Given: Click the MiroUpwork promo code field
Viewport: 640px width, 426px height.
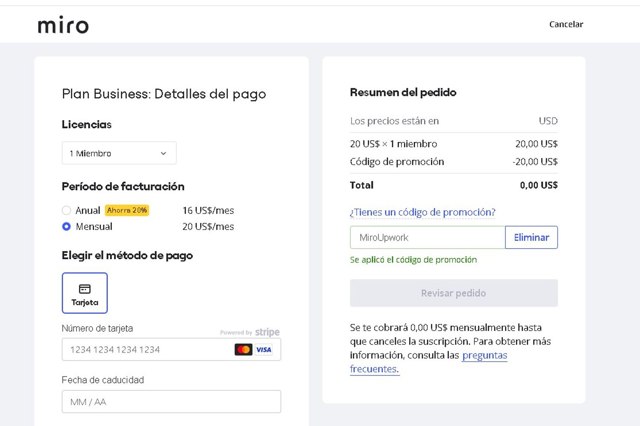Looking at the screenshot, I should tap(427, 237).
